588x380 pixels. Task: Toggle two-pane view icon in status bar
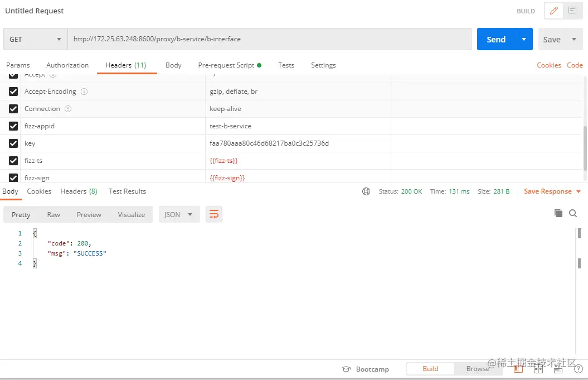(518, 369)
